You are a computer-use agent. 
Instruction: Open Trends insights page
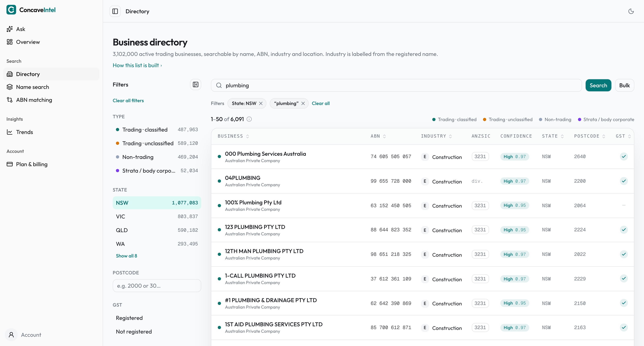[51, 132]
